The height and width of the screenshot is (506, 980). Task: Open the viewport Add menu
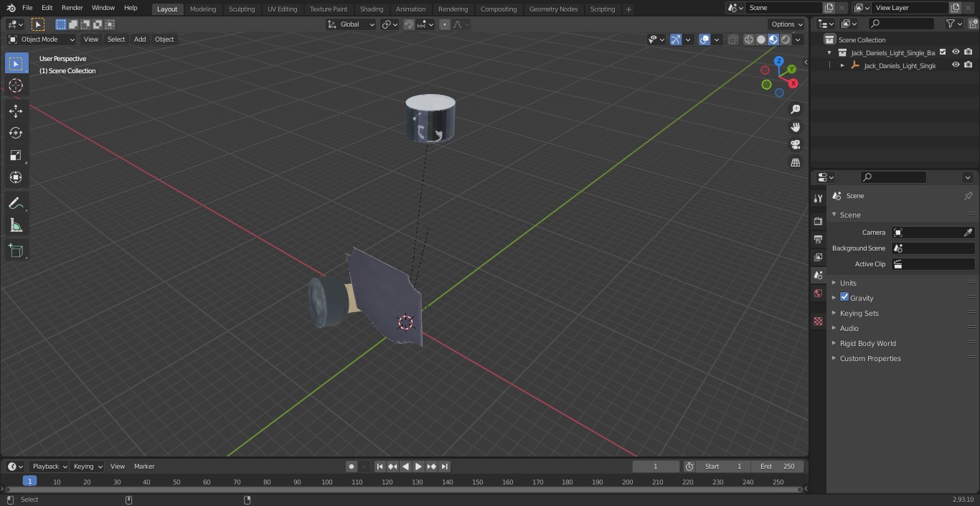point(140,39)
